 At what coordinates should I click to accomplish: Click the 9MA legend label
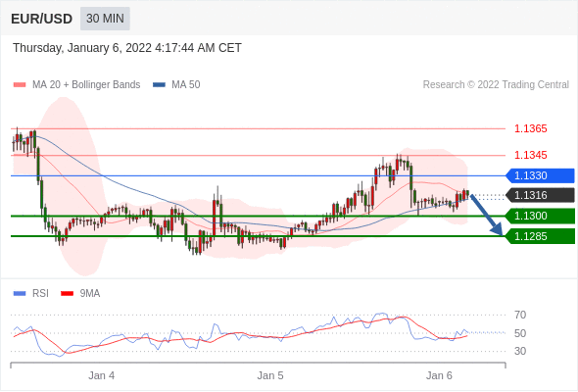coord(90,294)
